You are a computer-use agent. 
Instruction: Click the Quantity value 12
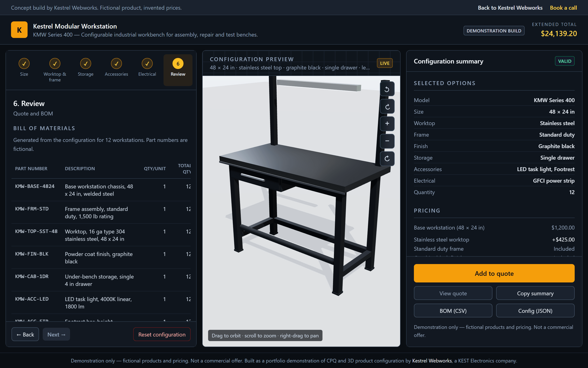tap(572, 192)
